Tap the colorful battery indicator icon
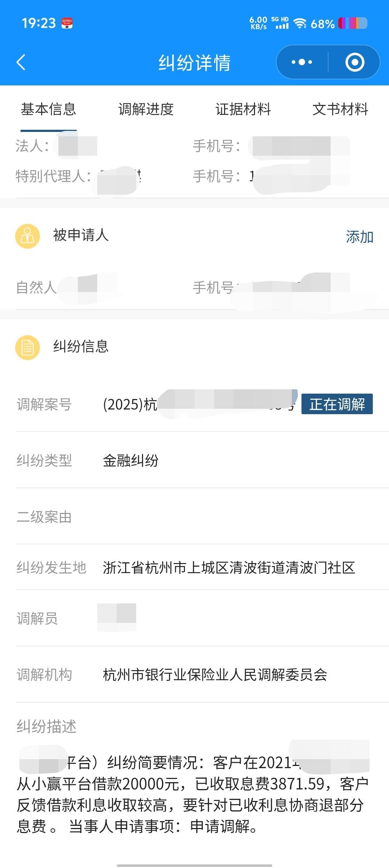 (x=353, y=23)
